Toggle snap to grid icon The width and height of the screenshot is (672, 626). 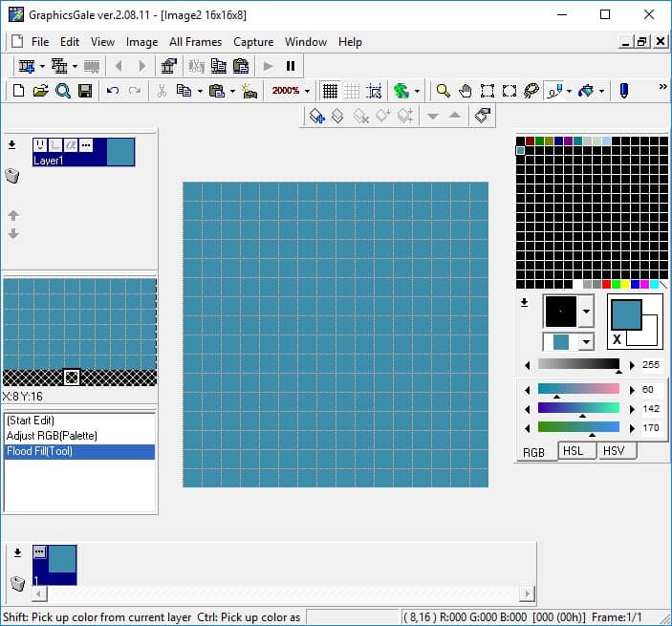[x=374, y=91]
